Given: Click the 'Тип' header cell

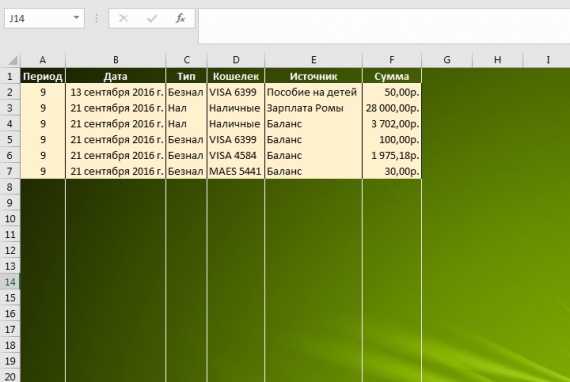Looking at the screenshot, I should pos(186,76).
